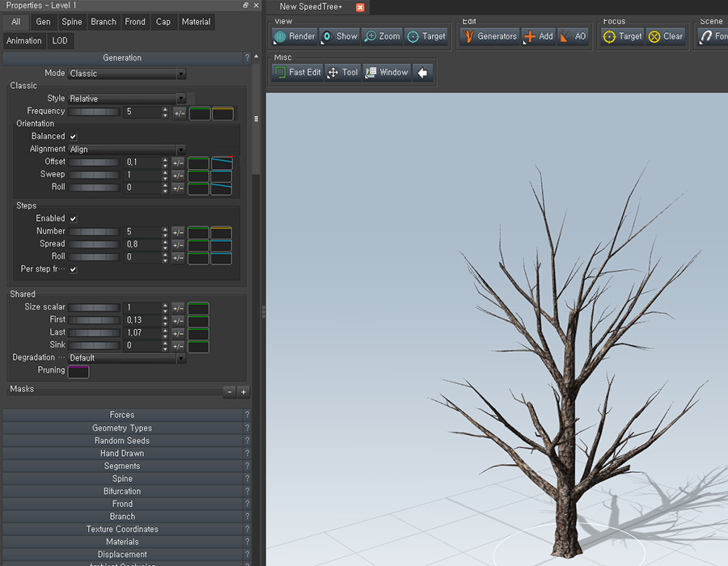Toggle the Balanced orientation checkbox
The image size is (728, 566).
[74, 137]
